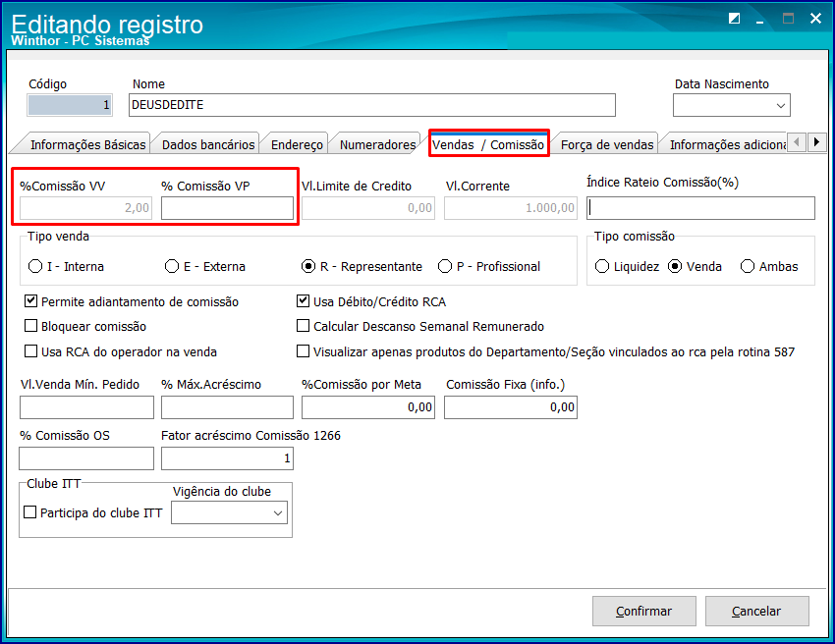Expand the Vigência do clube dropdown

point(277,513)
